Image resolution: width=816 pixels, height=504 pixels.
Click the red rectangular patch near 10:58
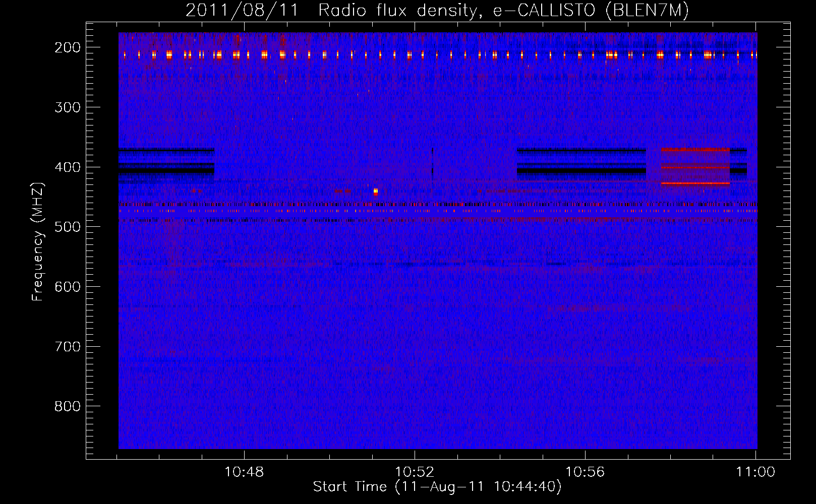pos(695,167)
